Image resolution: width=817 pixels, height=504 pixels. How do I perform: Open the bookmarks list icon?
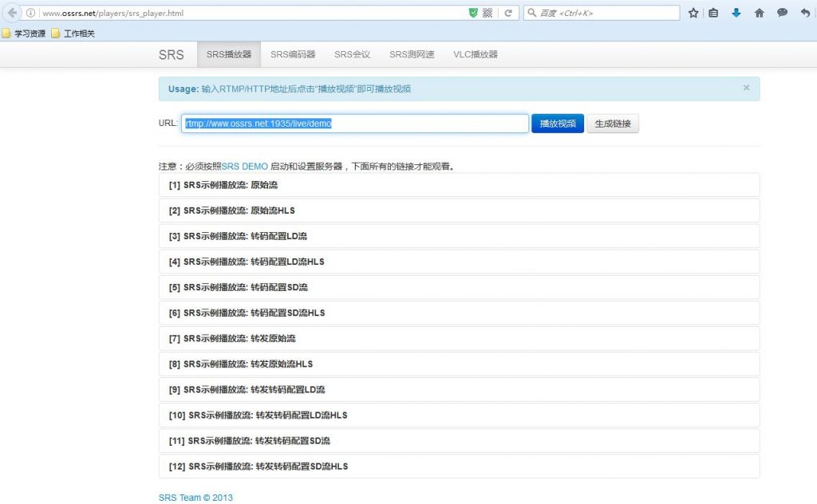point(714,14)
